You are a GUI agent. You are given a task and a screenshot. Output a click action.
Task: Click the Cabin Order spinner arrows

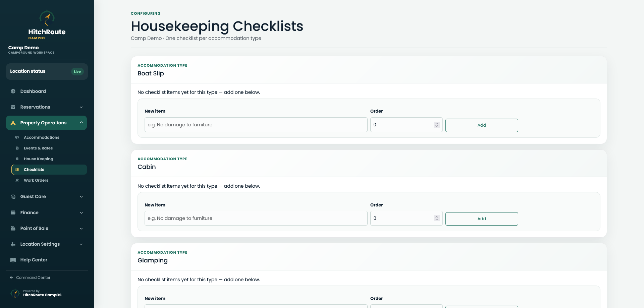[436, 218]
